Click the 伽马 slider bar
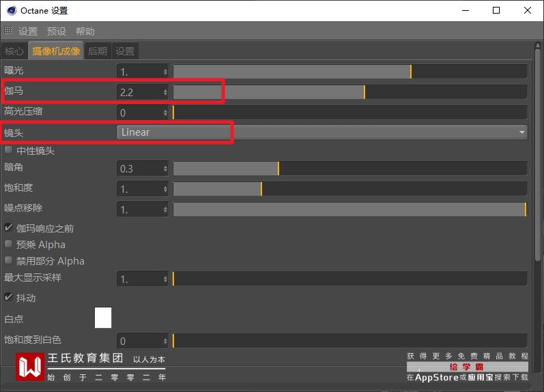The height and width of the screenshot is (392, 544). click(350, 92)
